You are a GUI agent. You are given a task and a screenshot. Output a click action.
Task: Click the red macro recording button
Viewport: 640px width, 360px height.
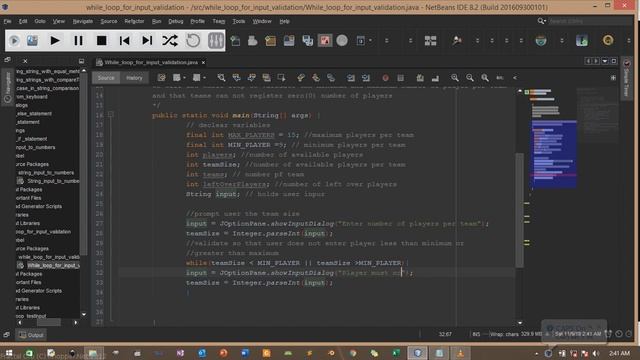point(385,78)
